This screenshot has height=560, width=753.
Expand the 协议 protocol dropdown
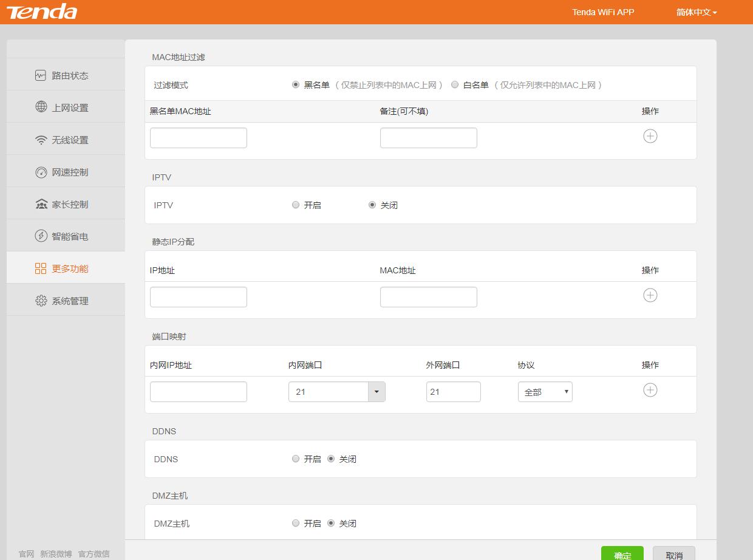(x=545, y=392)
